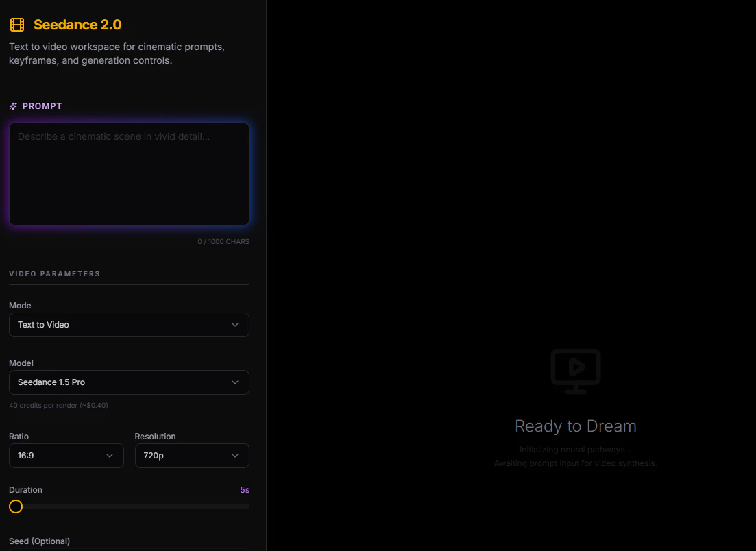Open the Mode dropdown
The width and height of the screenshot is (756, 551).
(x=129, y=324)
